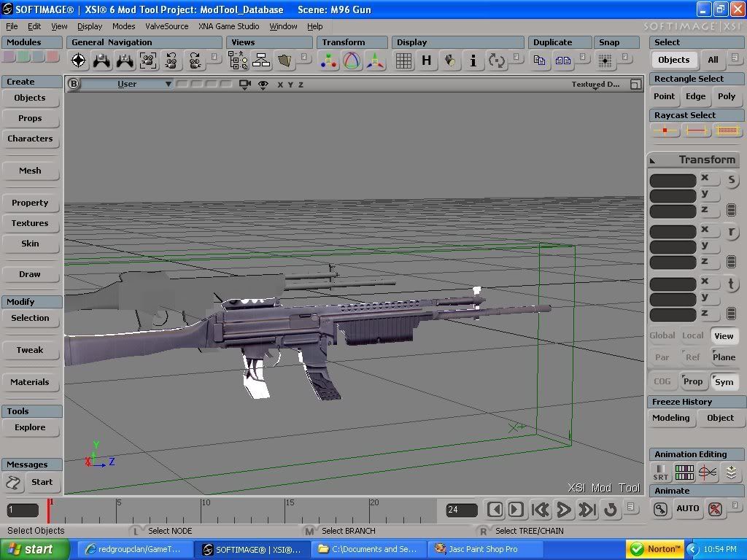The height and width of the screenshot is (560, 747).
Task: Click the messages script editor icon
Action: (x=13, y=483)
